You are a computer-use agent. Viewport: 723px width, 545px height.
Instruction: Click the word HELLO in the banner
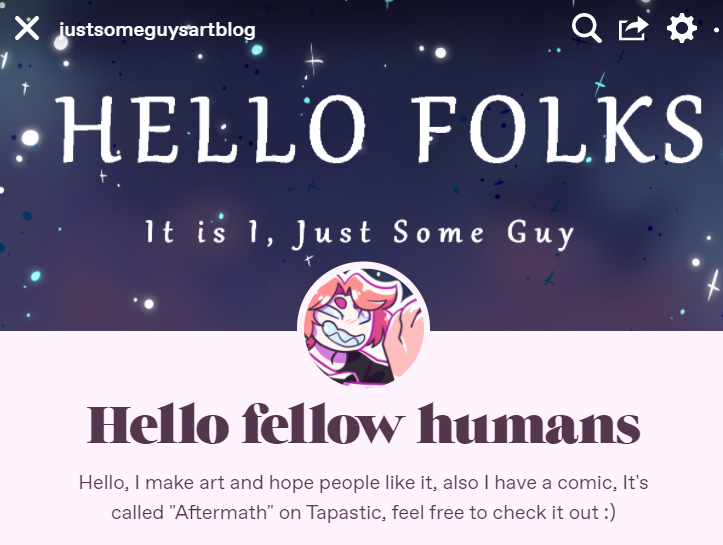(211, 130)
